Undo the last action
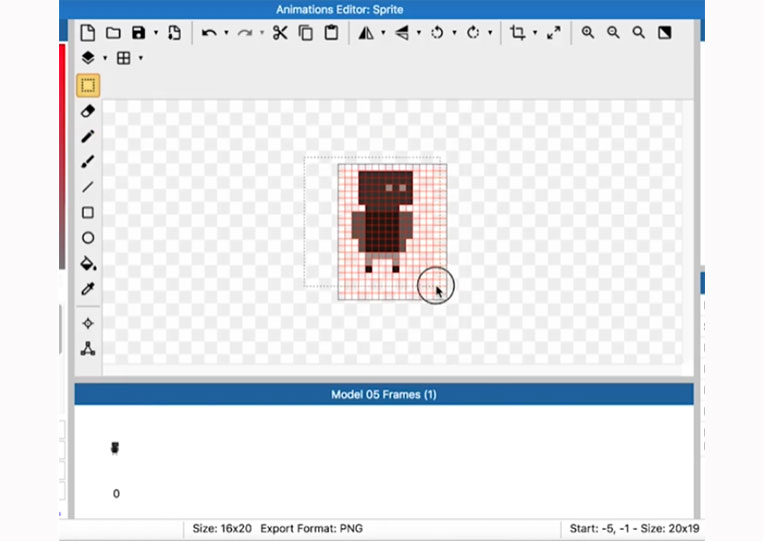763x541 pixels. tap(209, 33)
